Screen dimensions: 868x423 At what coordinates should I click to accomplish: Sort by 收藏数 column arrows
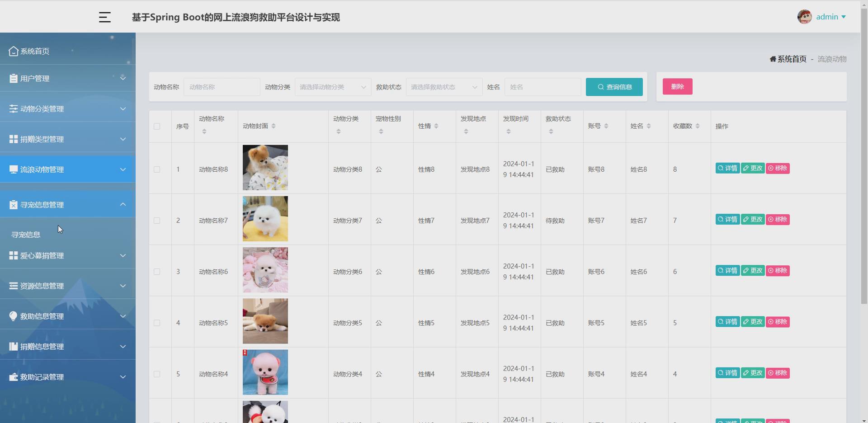pyautogui.click(x=698, y=126)
